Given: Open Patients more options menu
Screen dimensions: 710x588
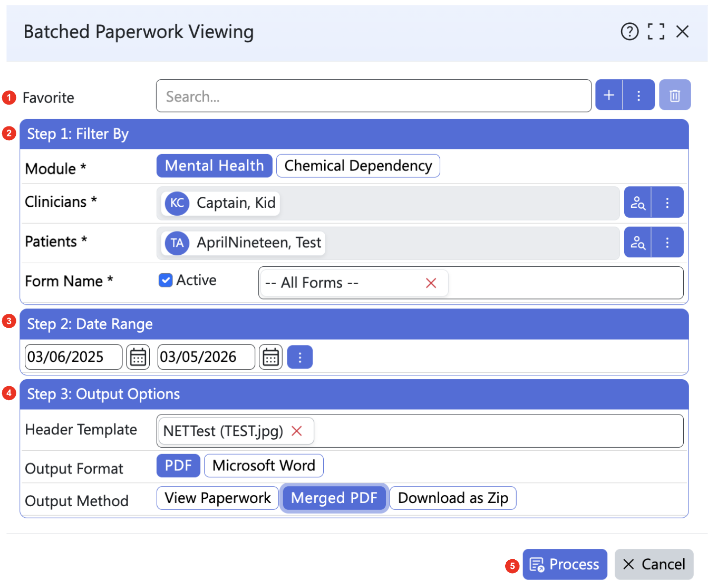Looking at the screenshot, I should pos(667,242).
